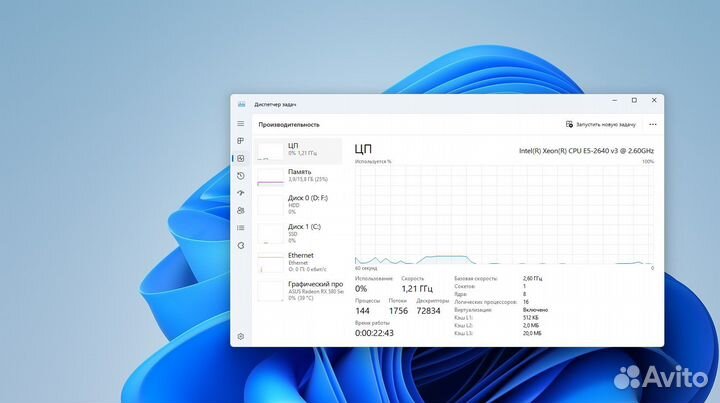
Task: Click "Запустить новую задачу" button
Action: 601,124
